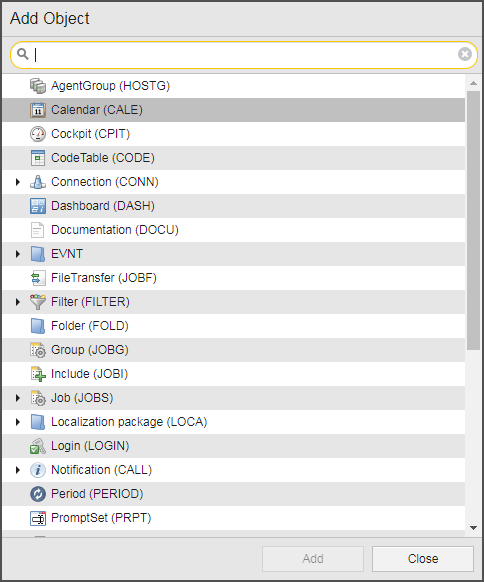Select Documentation (DOCU) in the list
This screenshot has height=582, width=484.
coord(233,230)
